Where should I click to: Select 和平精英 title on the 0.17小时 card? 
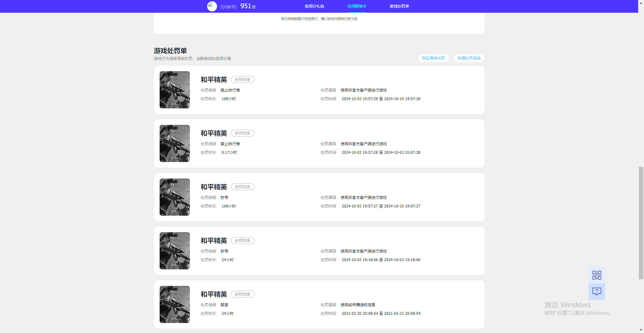(x=214, y=133)
